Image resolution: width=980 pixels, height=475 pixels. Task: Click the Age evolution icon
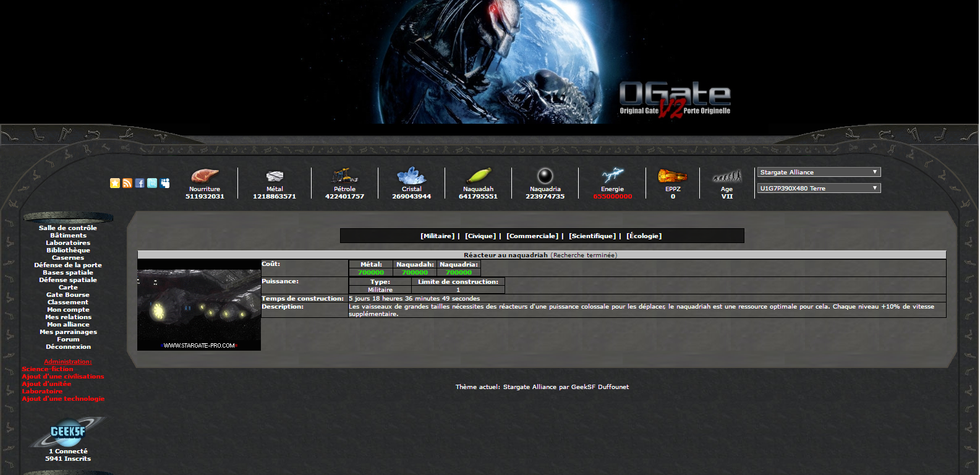coord(726,177)
